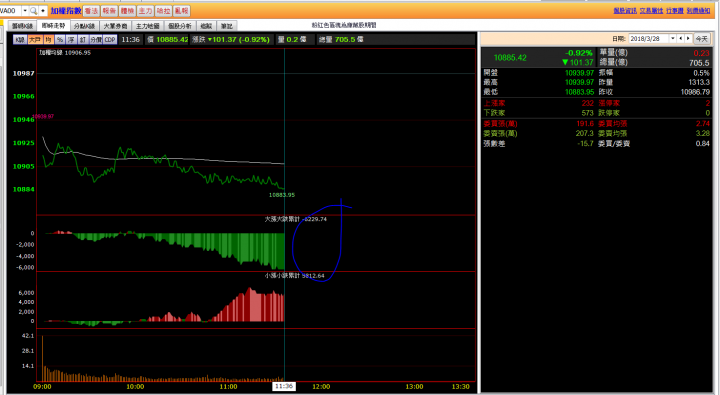The image size is (720, 395).
Task: Toggle the 分價 button
Action: pyautogui.click(x=96, y=40)
